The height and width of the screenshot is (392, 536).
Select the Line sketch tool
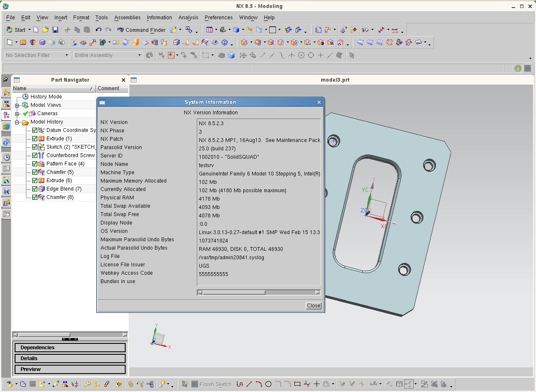pyautogui.click(x=249, y=384)
